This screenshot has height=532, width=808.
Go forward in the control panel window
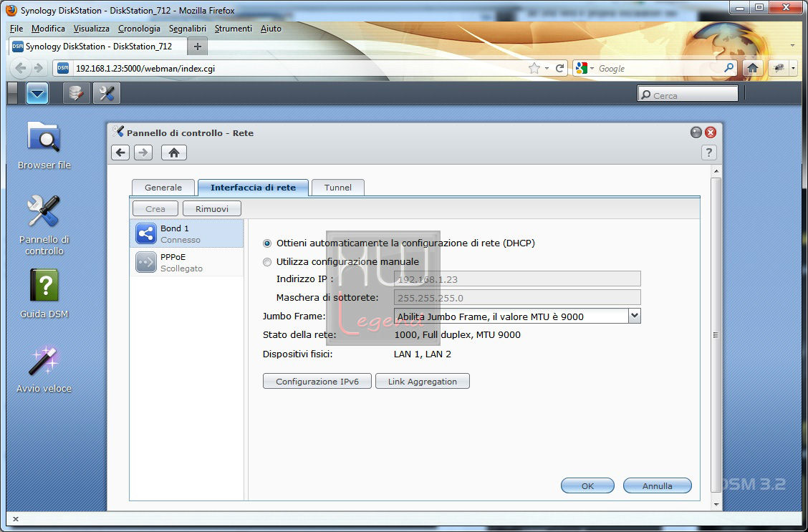click(143, 153)
